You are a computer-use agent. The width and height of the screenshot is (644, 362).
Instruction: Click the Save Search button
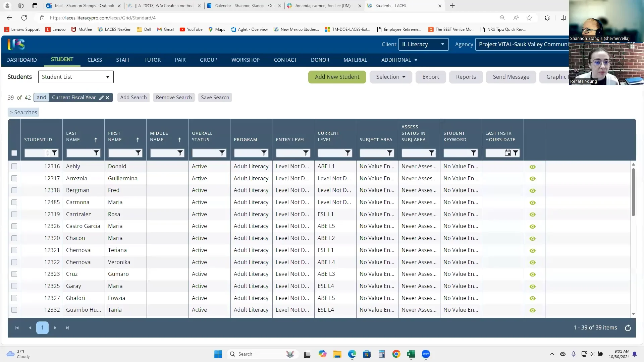215,98
